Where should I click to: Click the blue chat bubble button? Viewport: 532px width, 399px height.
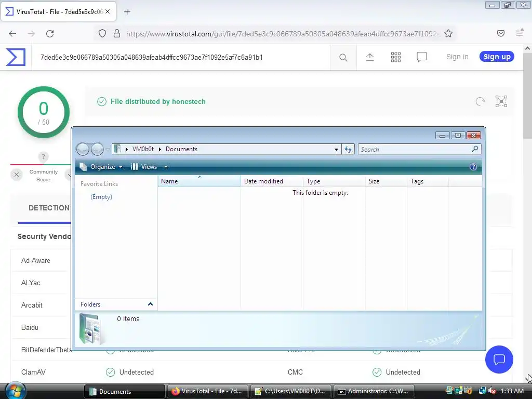coord(499,360)
